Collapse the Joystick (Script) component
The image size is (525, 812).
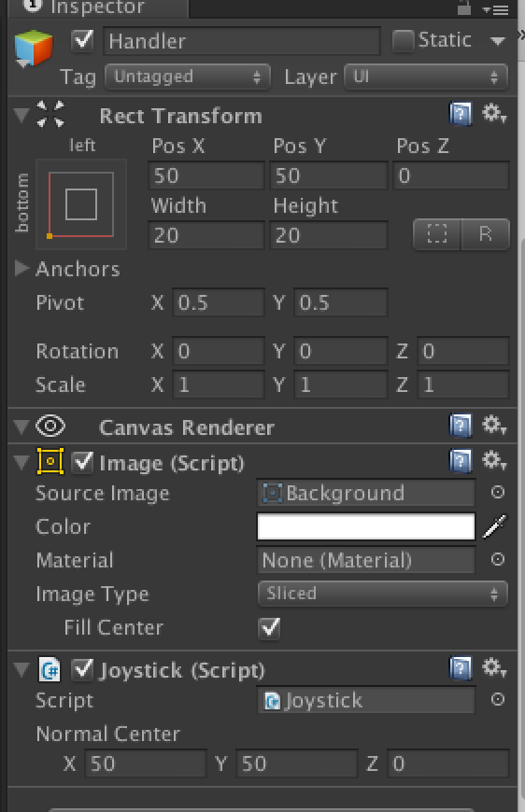click(21, 669)
